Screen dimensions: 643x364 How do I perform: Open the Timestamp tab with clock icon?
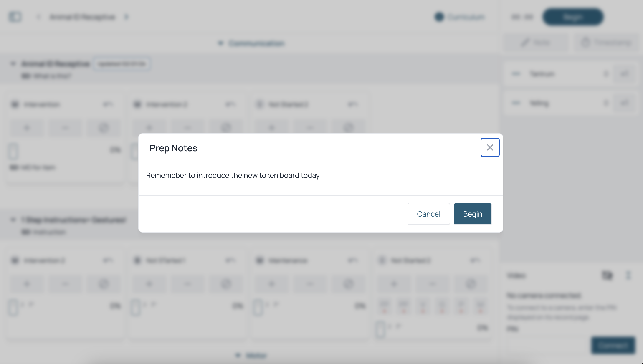[x=607, y=43]
